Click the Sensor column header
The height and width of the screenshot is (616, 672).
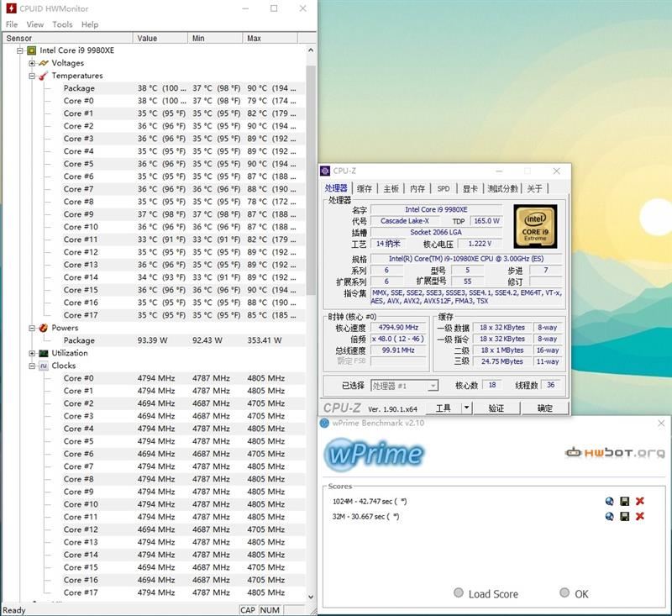coord(67,38)
